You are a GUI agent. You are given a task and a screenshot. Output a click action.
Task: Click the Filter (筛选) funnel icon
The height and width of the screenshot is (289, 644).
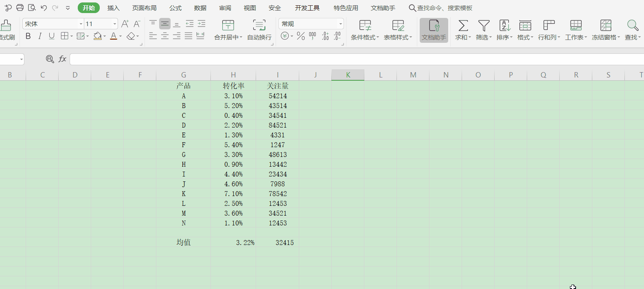pos(484,26)
